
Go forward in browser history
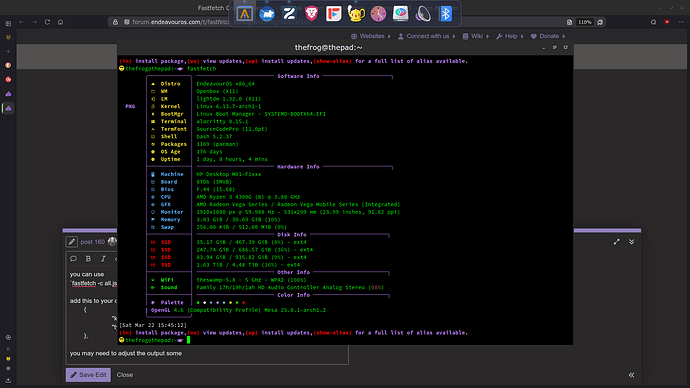coord(34,22)
